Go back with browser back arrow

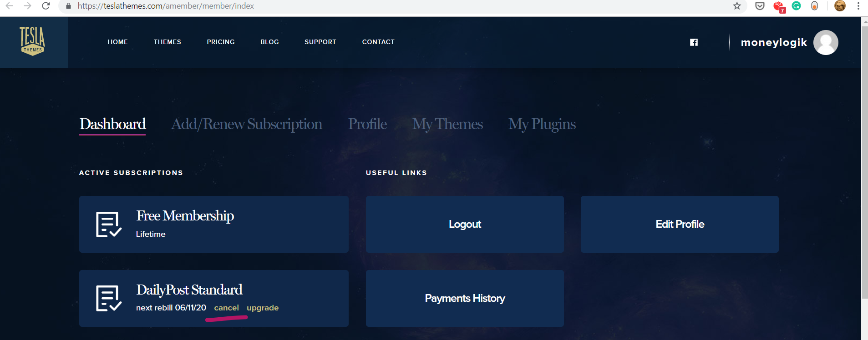tap(9, 6)
